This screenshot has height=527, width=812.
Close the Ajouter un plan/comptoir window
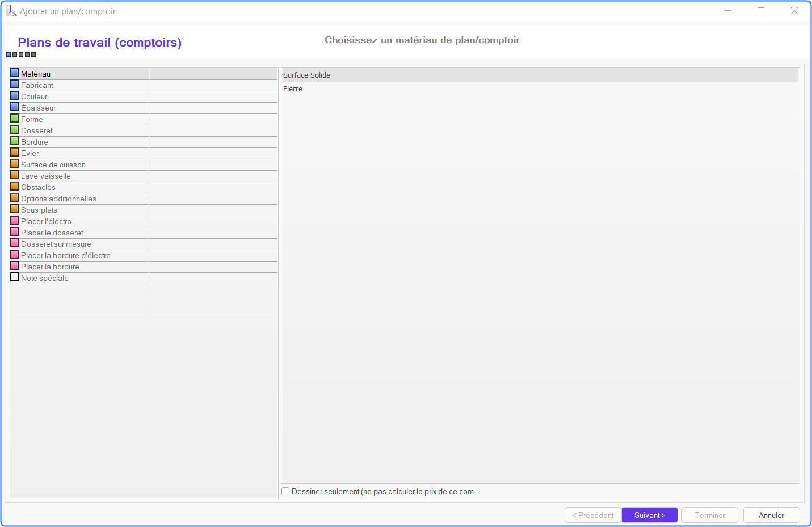(x=794, y=11)
